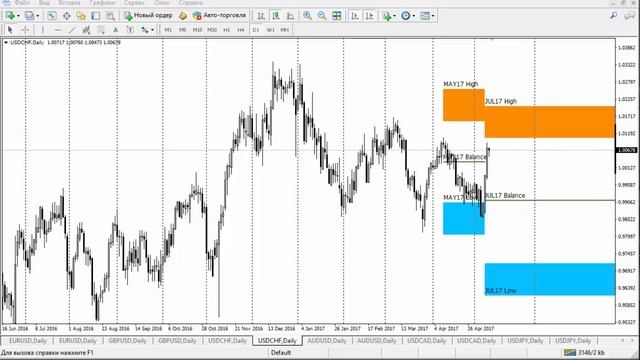Click the New Chart icon
Viewport: 640px width, 360px height.
click(10, 16)
